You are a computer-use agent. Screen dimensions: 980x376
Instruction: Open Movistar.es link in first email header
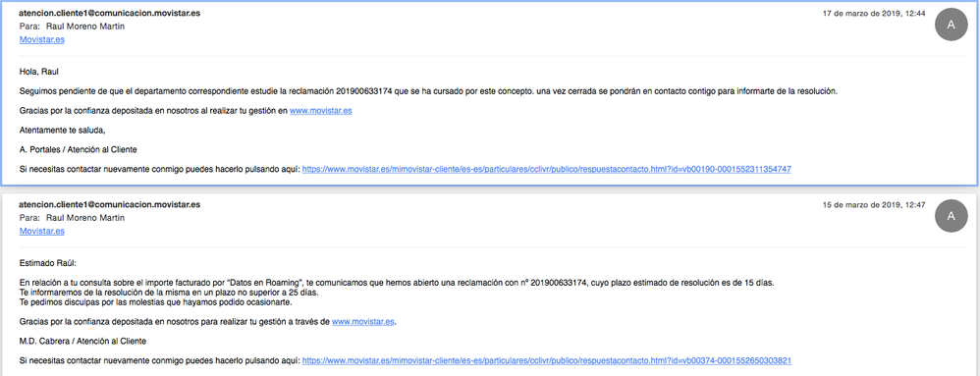[x=42, y=39]
